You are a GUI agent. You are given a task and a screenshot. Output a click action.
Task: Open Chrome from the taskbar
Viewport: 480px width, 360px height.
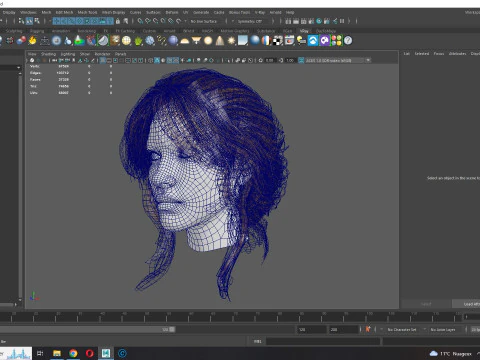pos(73,353)
